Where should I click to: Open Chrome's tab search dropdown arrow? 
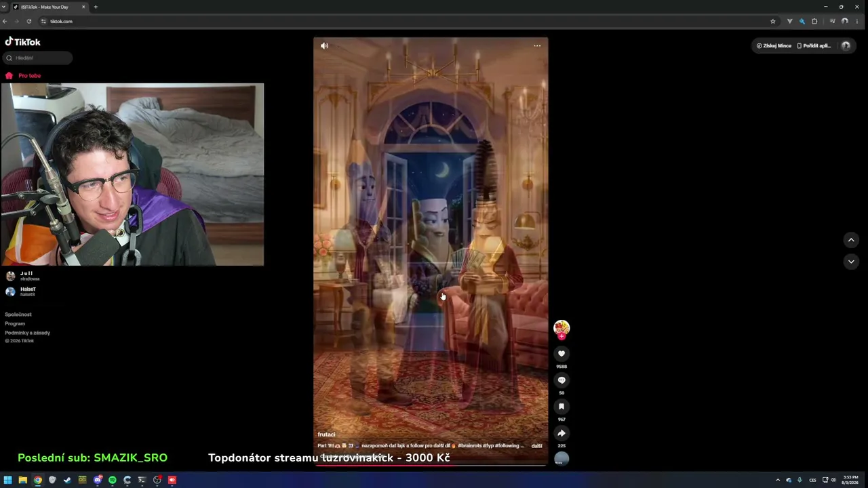point(4,7)
